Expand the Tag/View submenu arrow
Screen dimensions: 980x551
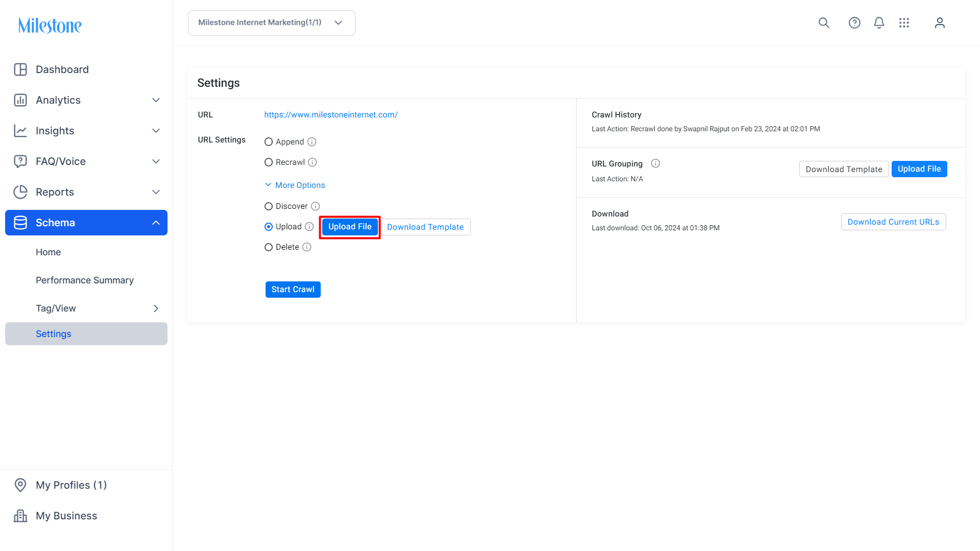[156, 308]
